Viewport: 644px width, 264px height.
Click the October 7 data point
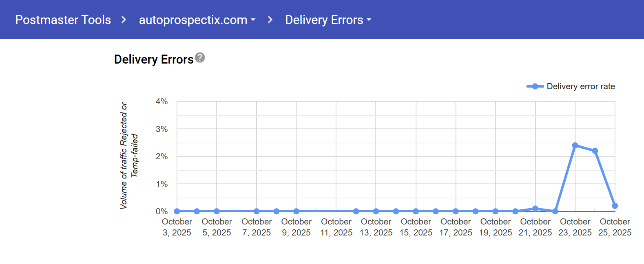pos(257,211)
